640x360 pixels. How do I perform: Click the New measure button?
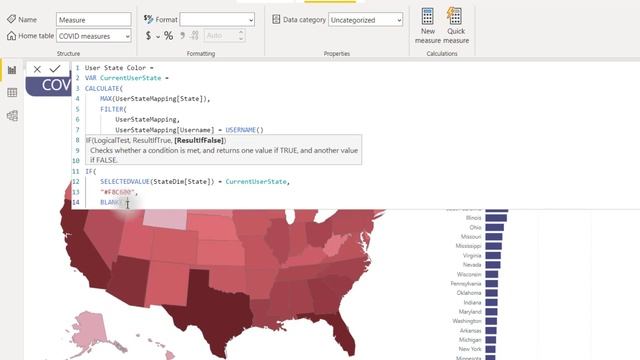click(x=427, y=25)
